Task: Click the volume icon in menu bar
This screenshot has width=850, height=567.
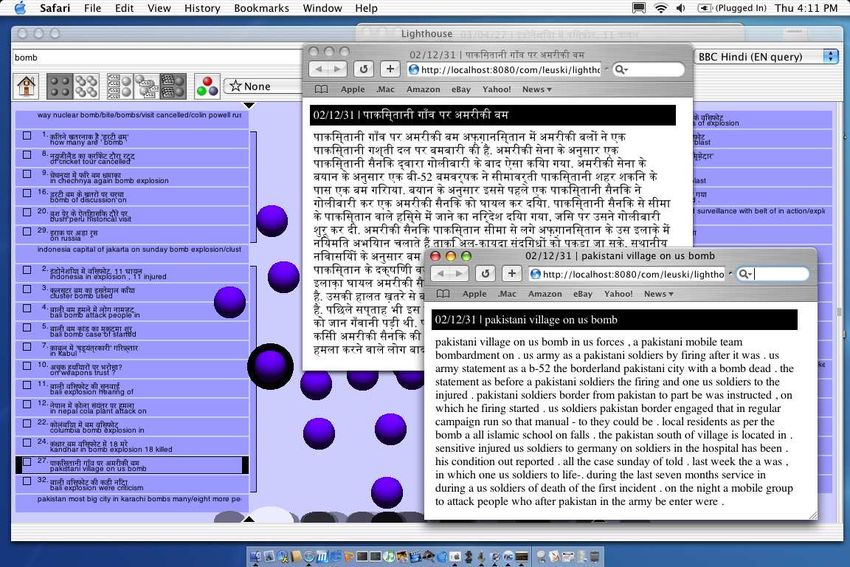Action: pos(681,8)
